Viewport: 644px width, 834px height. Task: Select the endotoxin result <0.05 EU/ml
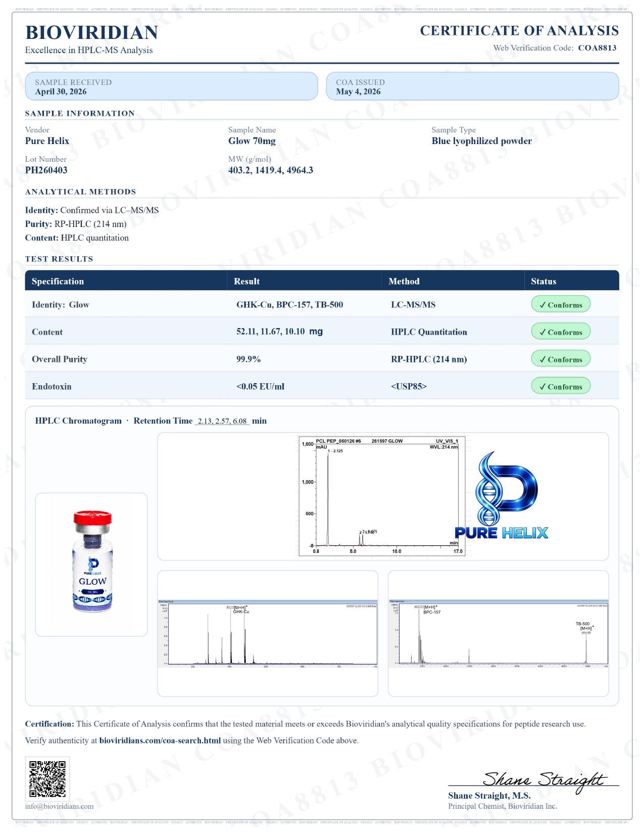(x=260, y=386)
